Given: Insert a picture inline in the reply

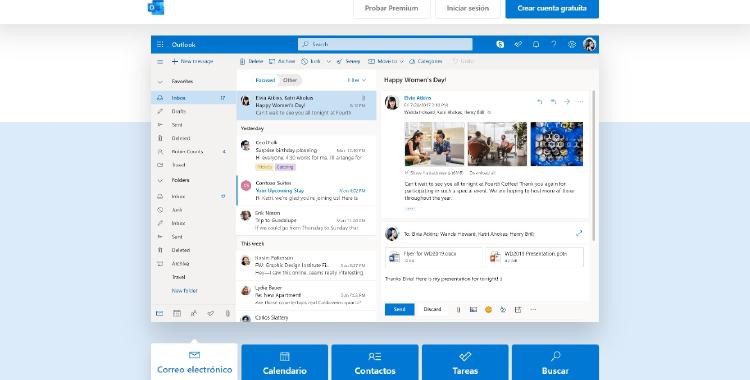Looking at the screenshot, I should (473, 310).
